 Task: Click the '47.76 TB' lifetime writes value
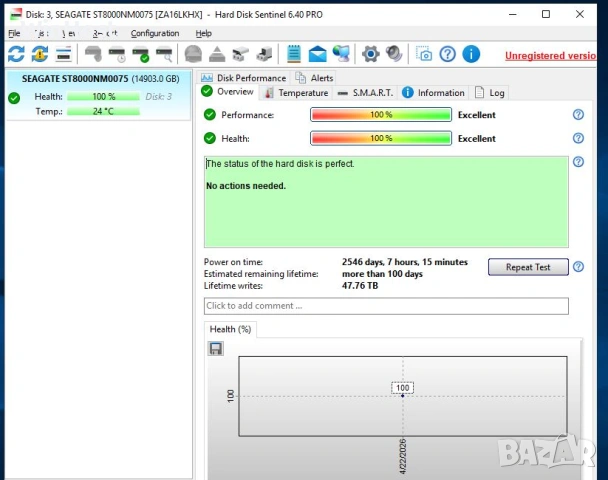pos(360,286)
